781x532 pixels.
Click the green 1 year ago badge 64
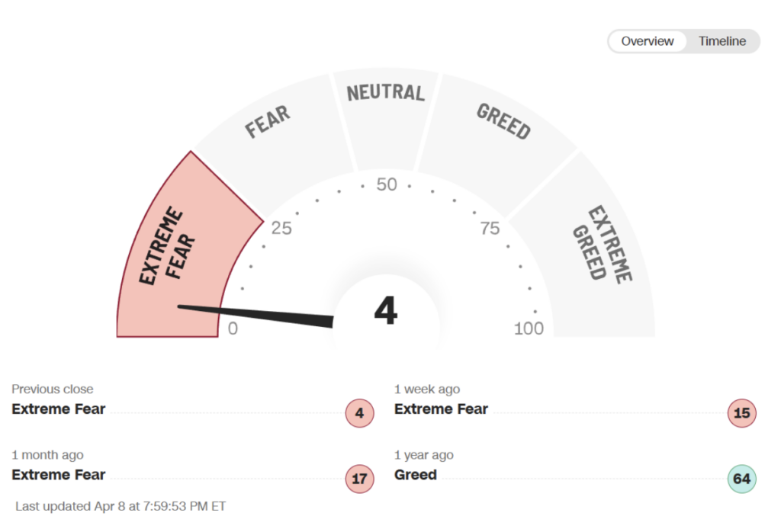[741, 479]
